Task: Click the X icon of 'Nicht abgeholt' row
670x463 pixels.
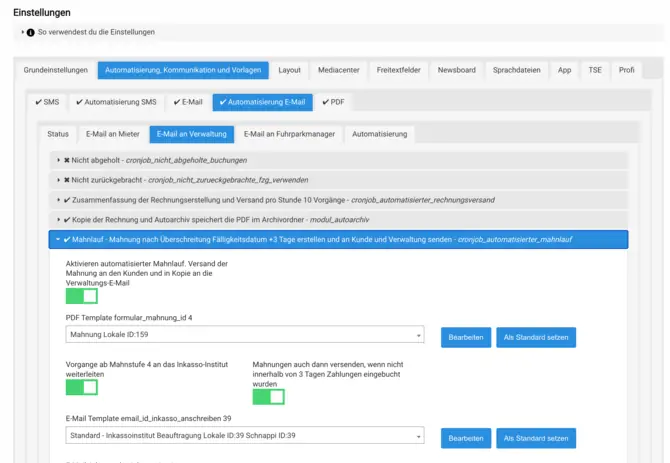Action: point(67,161)
